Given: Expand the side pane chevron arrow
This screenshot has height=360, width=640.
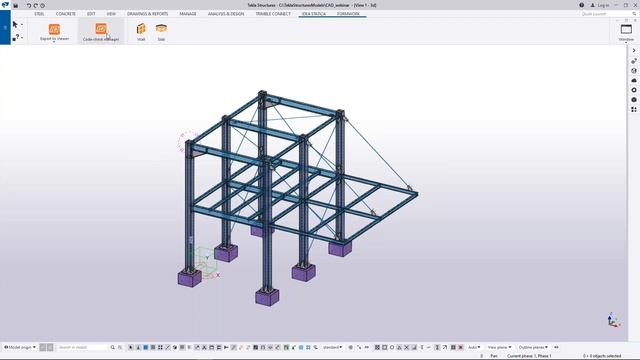Looking at the screenshot, I should pos(634,51).
